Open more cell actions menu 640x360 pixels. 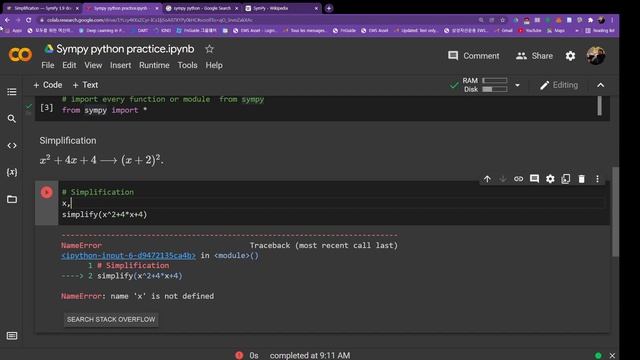point(598,179)
